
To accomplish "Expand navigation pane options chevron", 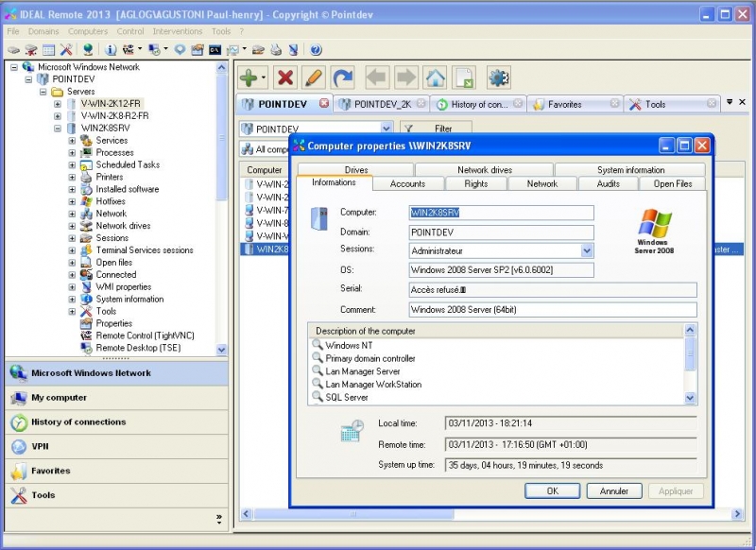I will [219, 519].
